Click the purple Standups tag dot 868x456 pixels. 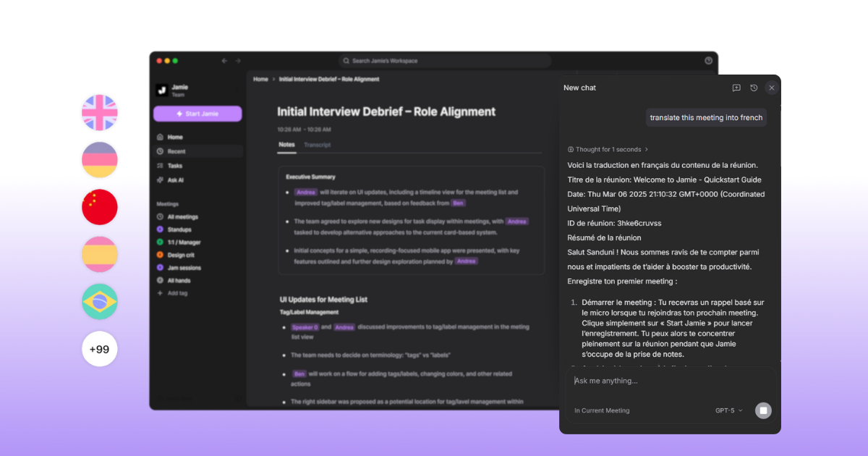(x=160, y=229)
